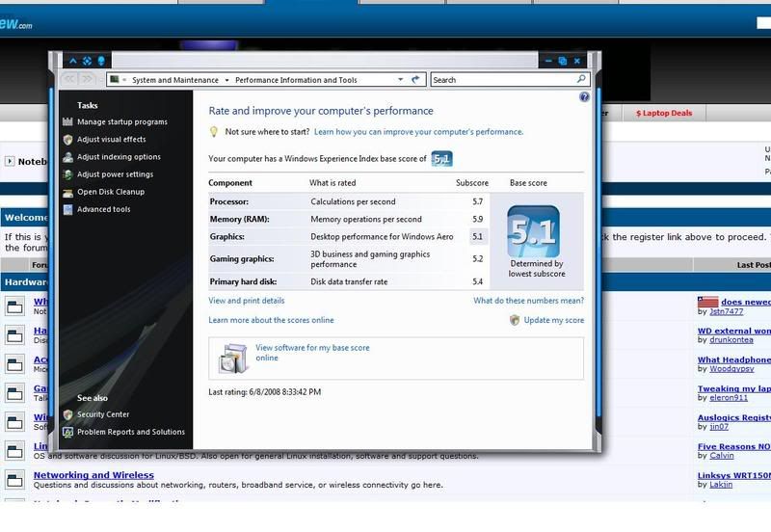Select the Graphics subscore 5.1 cell

click(477, 236)
